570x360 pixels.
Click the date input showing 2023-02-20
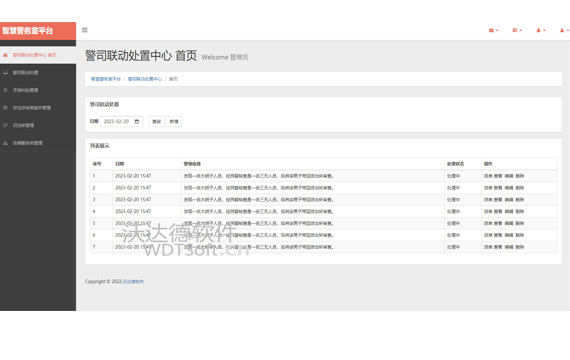pyautogui.click(x=121, y=121)
